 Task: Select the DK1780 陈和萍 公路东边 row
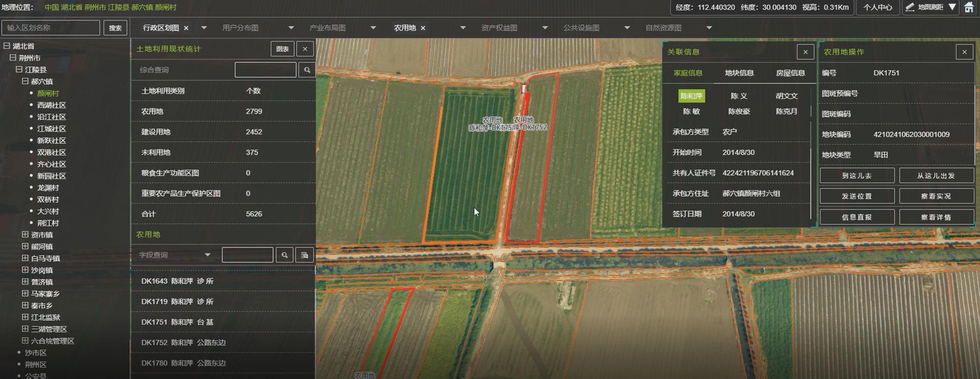pyautogui.click(x=223, y=363)
